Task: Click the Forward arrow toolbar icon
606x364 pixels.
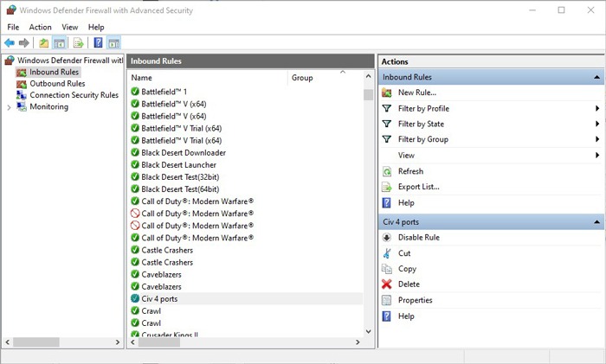Action: [24, 43]
